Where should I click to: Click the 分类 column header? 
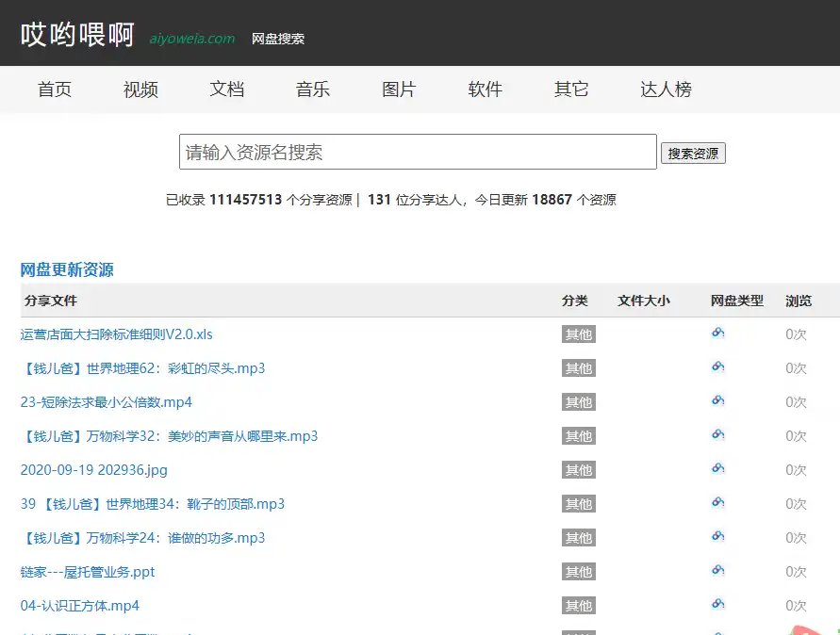click(x=575, y=301)
